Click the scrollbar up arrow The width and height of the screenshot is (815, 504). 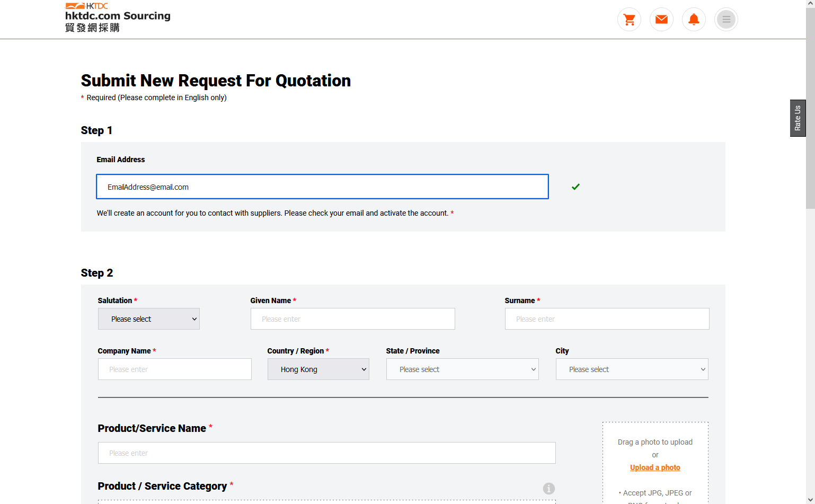810,3
